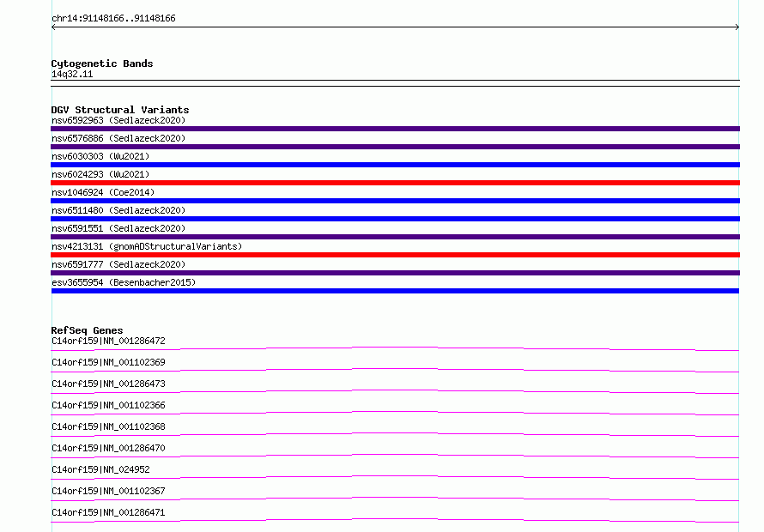Viewport: 764px width, 532px height.
Task: Open transcript C14orf159|NM_001286472
Action: point(108,341)
